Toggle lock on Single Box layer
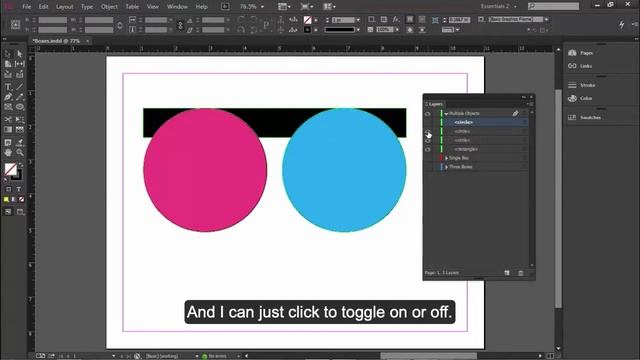Image resolution: width=640 pixels, height=360 pixels. (436, 158)
